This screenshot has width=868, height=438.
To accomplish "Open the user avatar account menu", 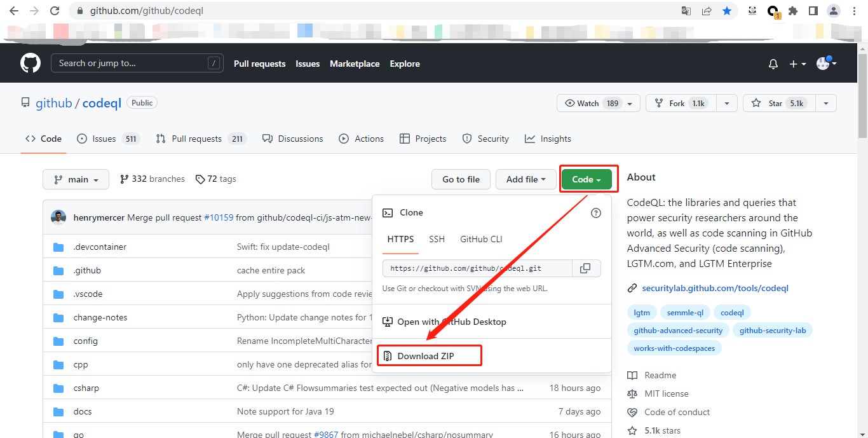I will click(x=826, y=64).
